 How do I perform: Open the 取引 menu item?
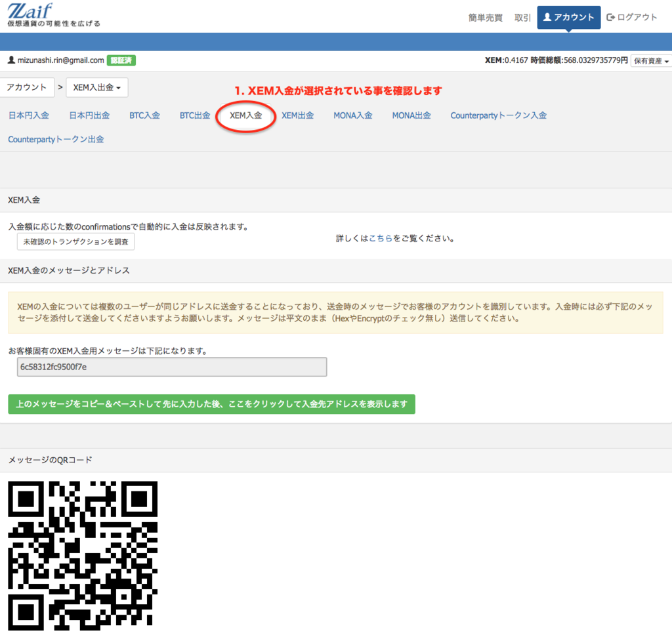tap(522, 18)
